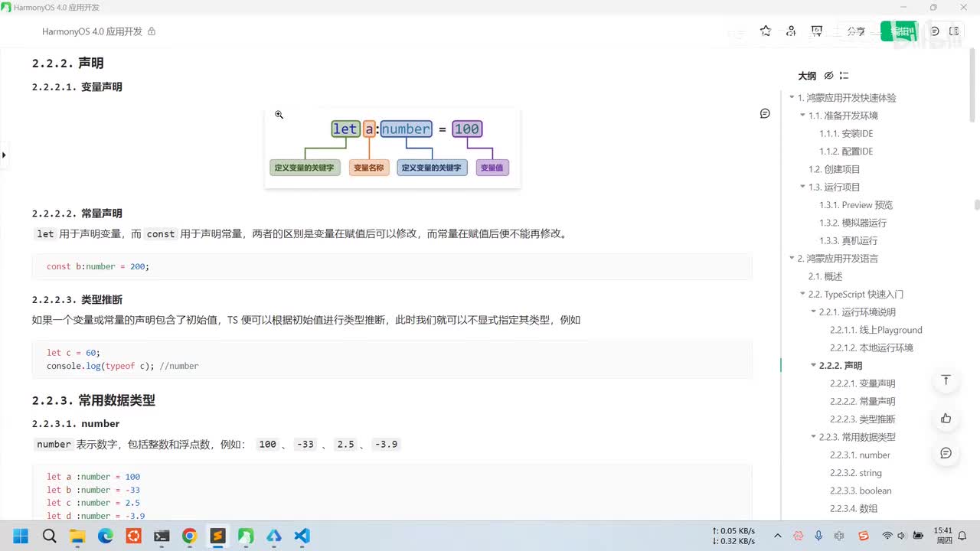
Task: Open '2.2.1.1. 线上Playground' in the outline
Action: click(876, 330)
